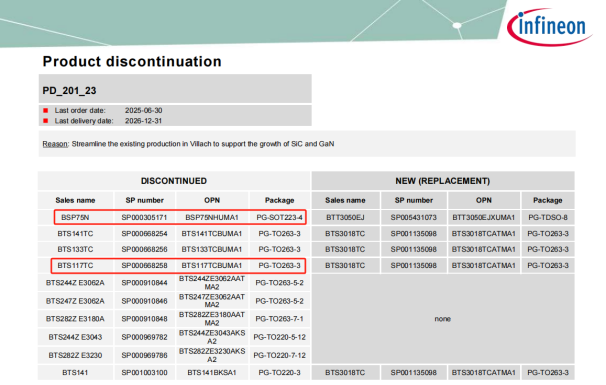606x385 pixels.
Task: Click the package cell 'PG-TO220-5-12'
Action: click(280, 337)
